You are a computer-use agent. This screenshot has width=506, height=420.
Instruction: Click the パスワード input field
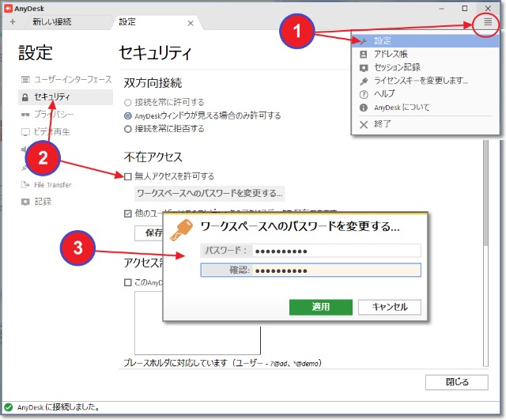(336, 251)
